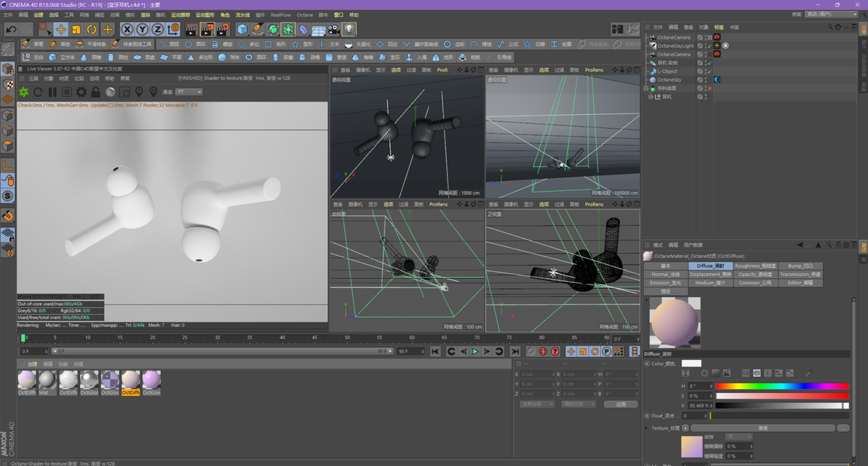The image size is (868, 466).
Task: Expand the 耳机 child object node
Action: coord(650,97)
